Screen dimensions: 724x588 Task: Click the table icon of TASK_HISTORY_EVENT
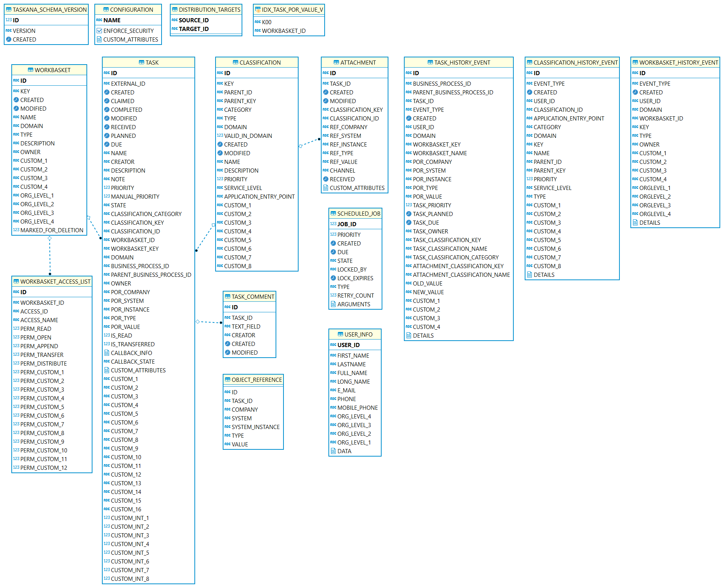(430, 62)
